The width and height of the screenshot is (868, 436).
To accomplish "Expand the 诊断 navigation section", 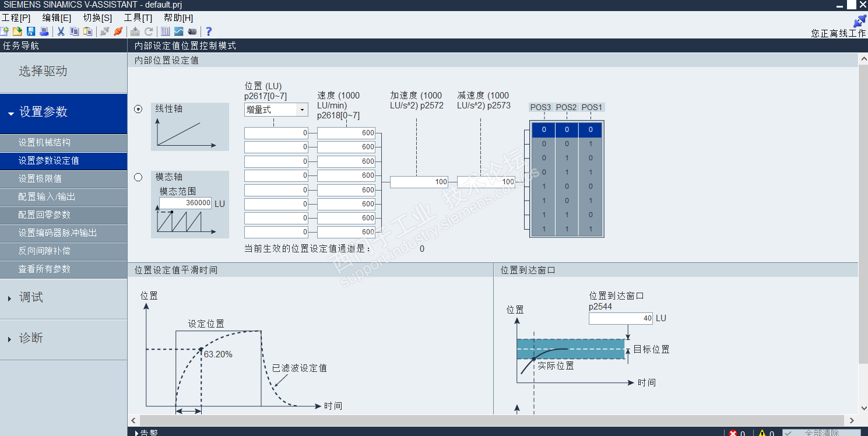I will pos(64,340).
